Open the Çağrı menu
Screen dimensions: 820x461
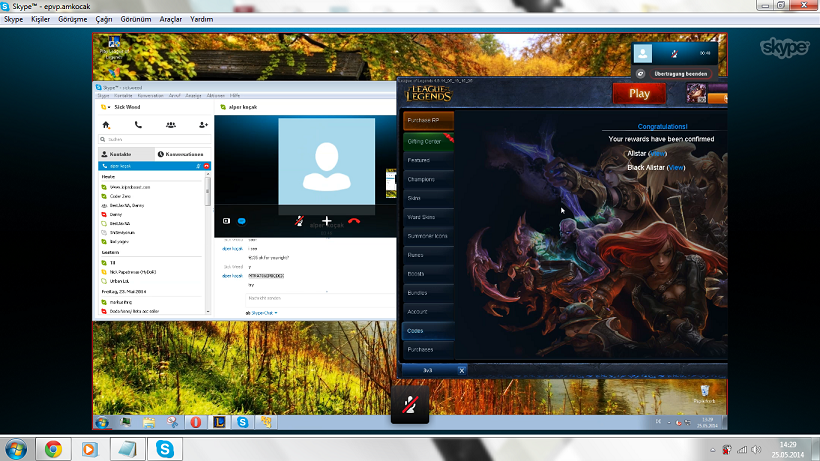[104, 19]
